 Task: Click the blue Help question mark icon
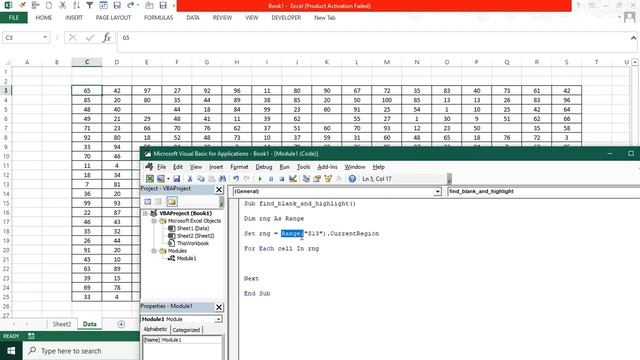352,179
